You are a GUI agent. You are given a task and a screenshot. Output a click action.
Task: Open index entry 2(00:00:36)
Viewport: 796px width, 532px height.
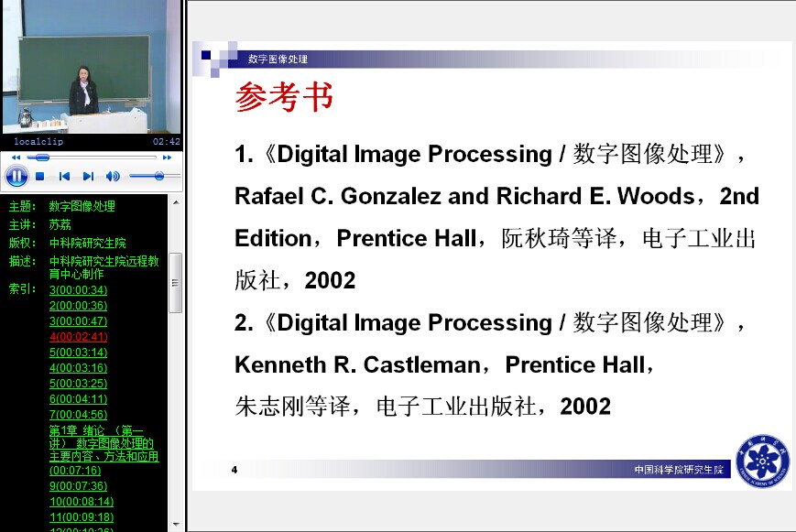click(78, 306)
